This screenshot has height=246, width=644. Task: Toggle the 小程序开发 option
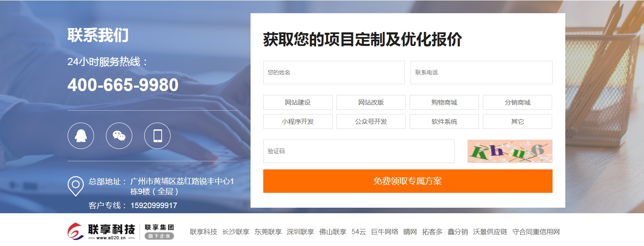[x=298, y=122]
